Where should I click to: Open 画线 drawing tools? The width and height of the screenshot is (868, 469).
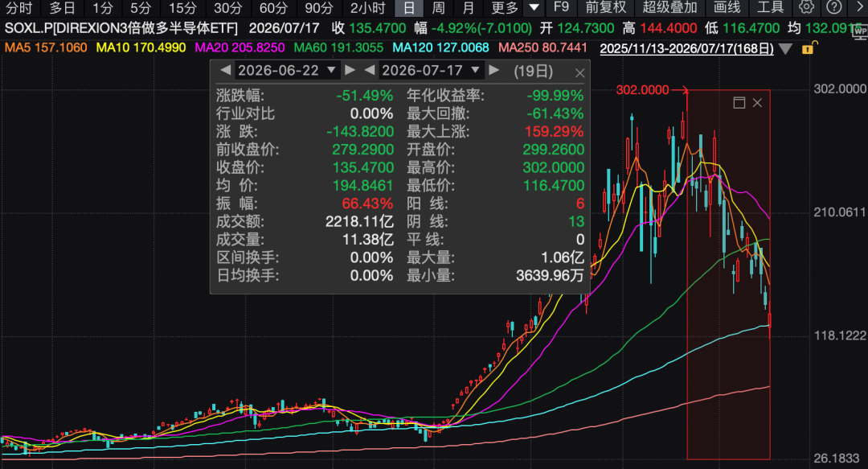tap(727, 7)
